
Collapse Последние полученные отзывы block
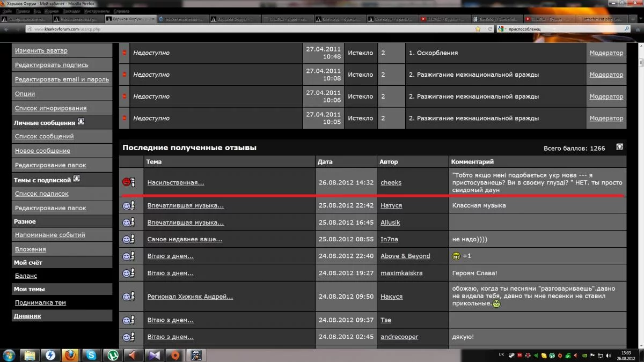click(x=619, y=147)
